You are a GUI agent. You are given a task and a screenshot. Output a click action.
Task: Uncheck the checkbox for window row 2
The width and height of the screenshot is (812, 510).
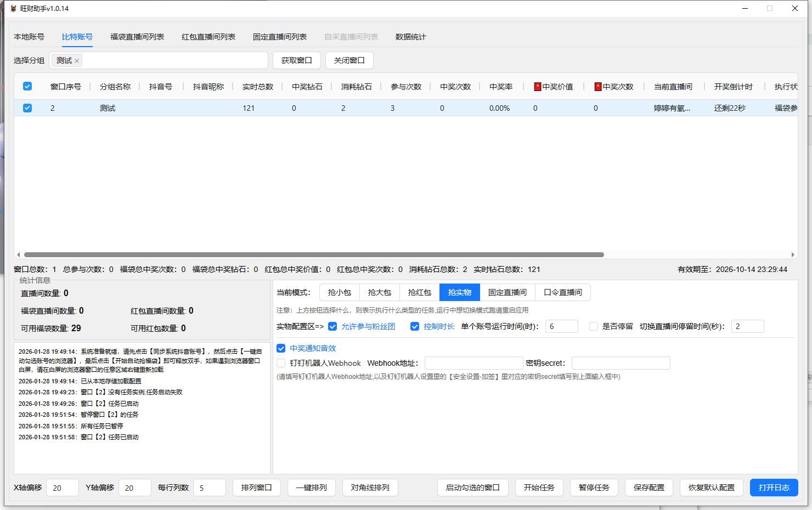point(27,108)
